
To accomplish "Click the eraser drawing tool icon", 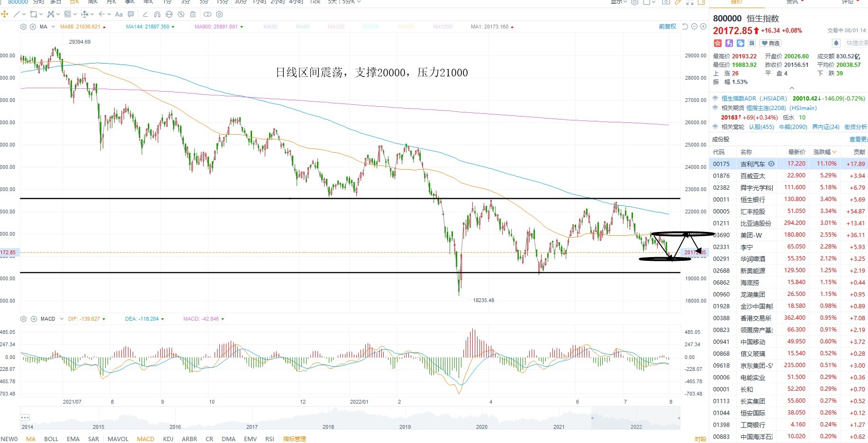I will pos(145,14).
